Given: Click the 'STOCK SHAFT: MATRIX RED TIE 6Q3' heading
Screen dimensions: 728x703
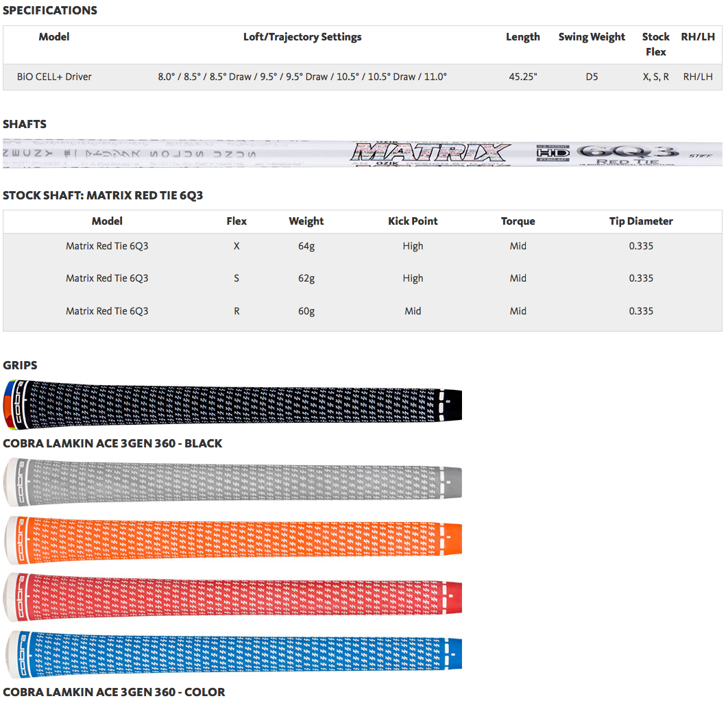Looking at the screenshot, I should [x=103, y=195].
